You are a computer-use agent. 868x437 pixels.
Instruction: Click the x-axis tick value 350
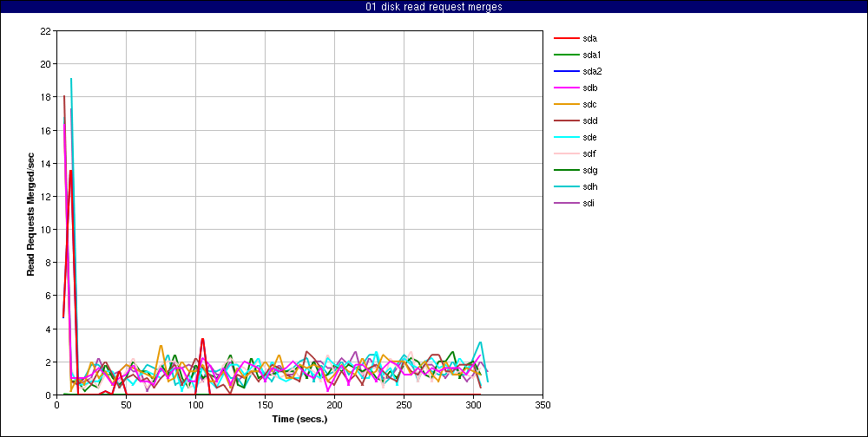click(x=543, y=405)
